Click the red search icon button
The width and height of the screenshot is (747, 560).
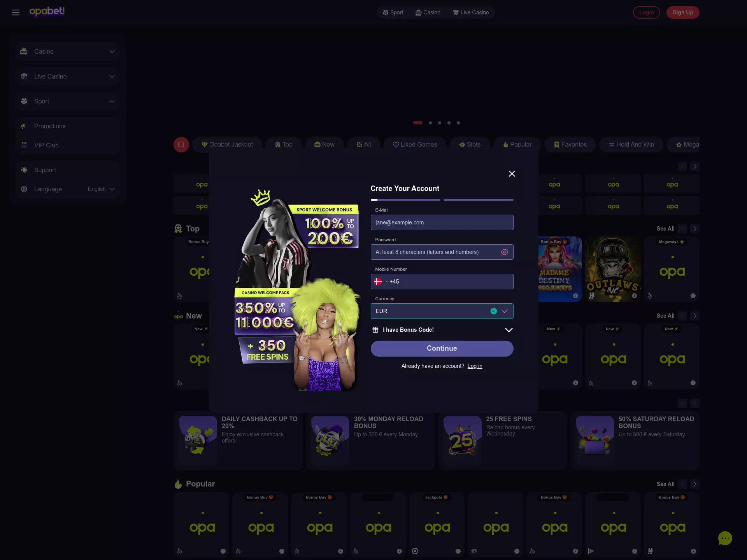181,145
